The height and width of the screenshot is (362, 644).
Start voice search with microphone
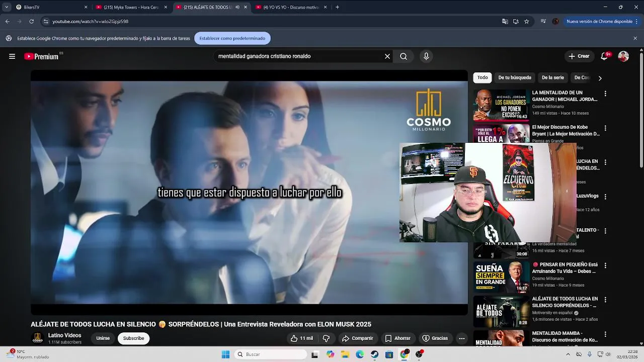426,56
